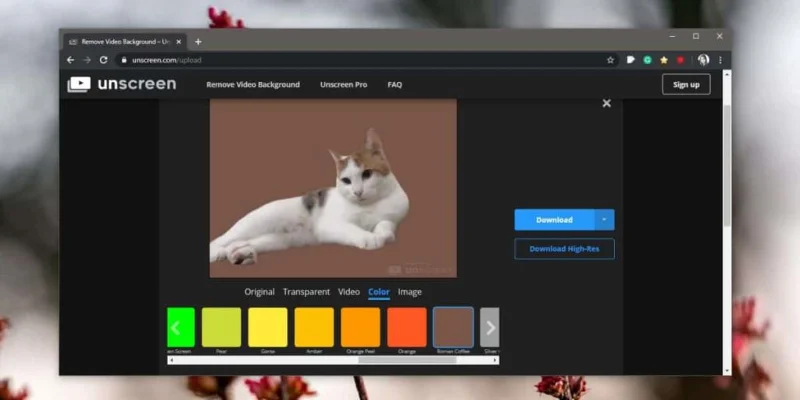Open the Unscreen Pro menu item
The image size is (800, 400).
point(343,85)
